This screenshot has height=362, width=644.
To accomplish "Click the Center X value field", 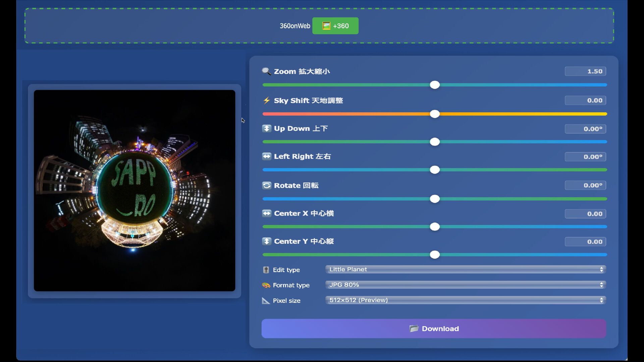I will (585, 214).
